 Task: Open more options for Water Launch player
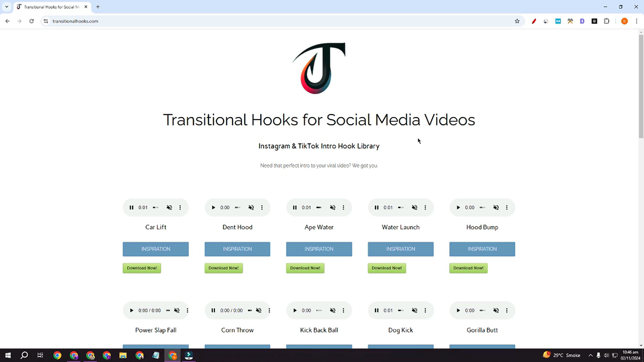[x=425, y=207]
